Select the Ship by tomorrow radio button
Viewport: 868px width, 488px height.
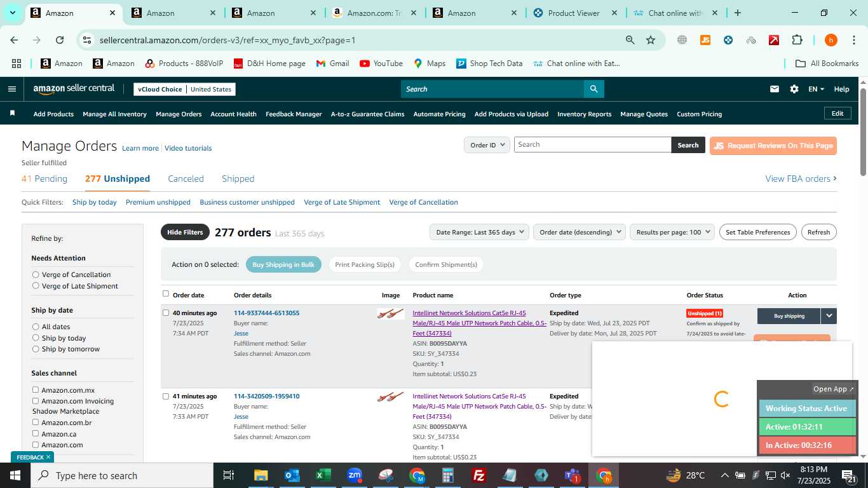coord(36,349)
